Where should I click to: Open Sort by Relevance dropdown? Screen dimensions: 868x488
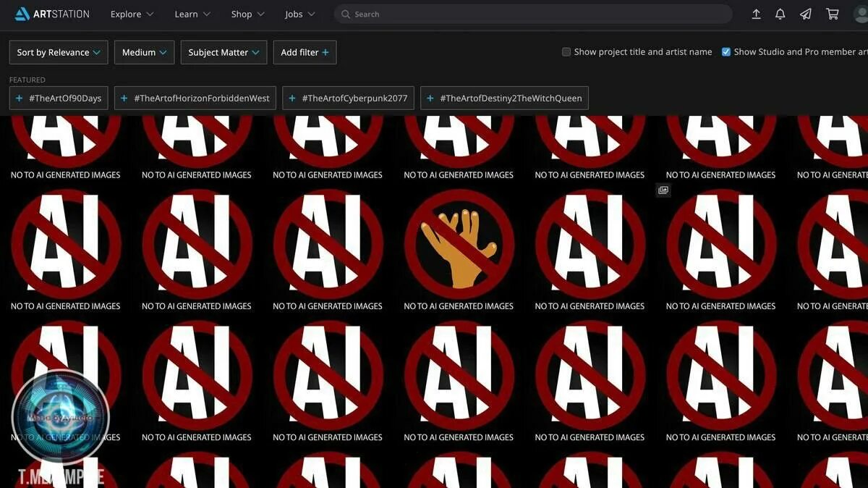click(59, 52)
